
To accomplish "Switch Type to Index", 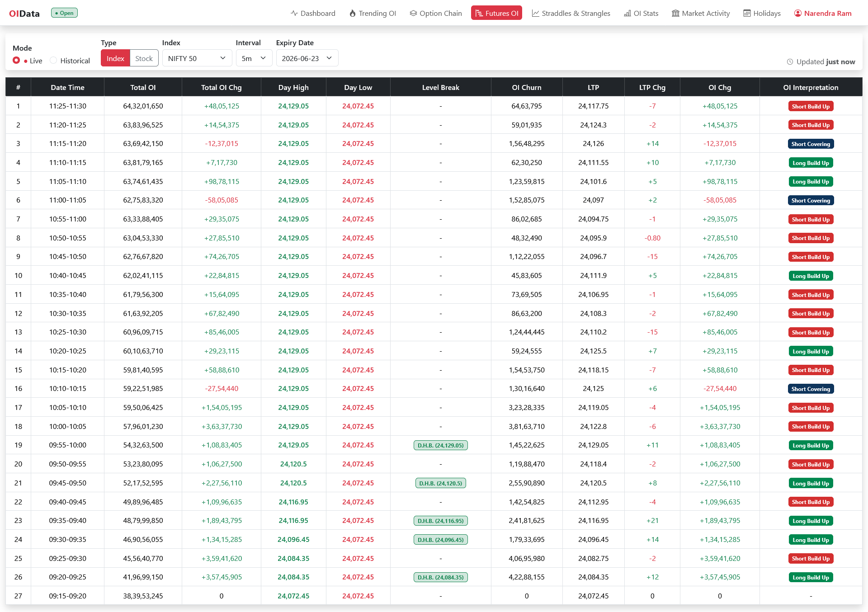I will coord(115,58).
